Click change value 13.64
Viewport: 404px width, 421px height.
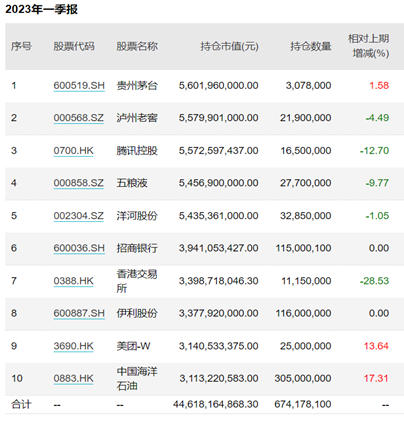[x=376, y=346]
